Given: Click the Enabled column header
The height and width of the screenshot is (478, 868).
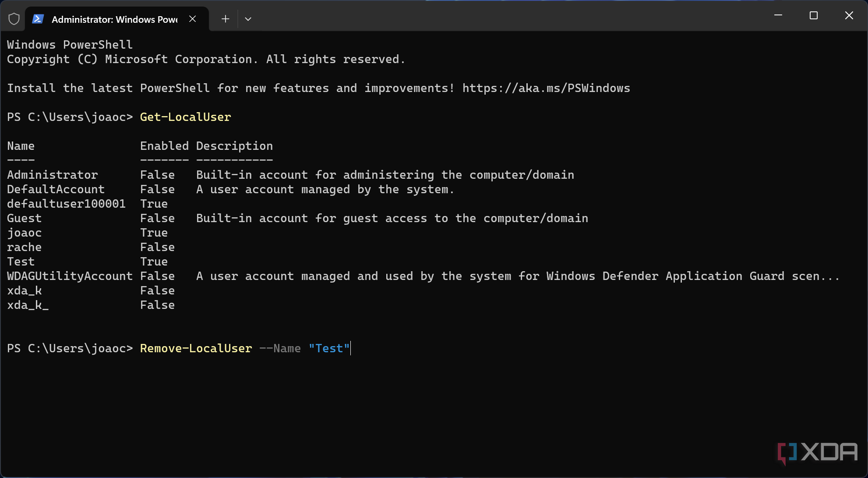Looking at the screenshot, I should coord(164,146).
